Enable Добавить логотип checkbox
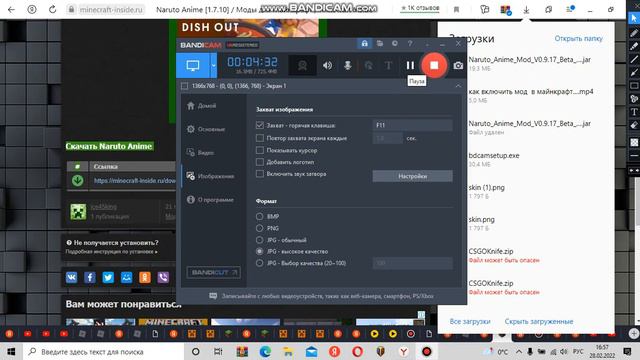Screen dimensions: 640x360 [260, 162]
